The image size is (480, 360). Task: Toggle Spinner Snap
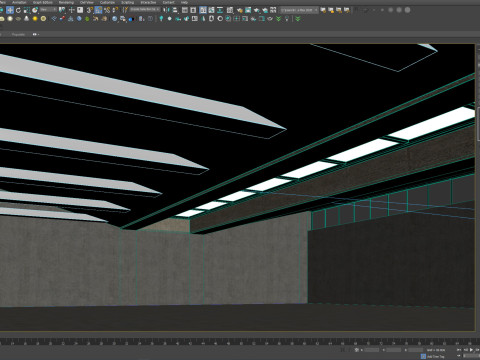115,10
